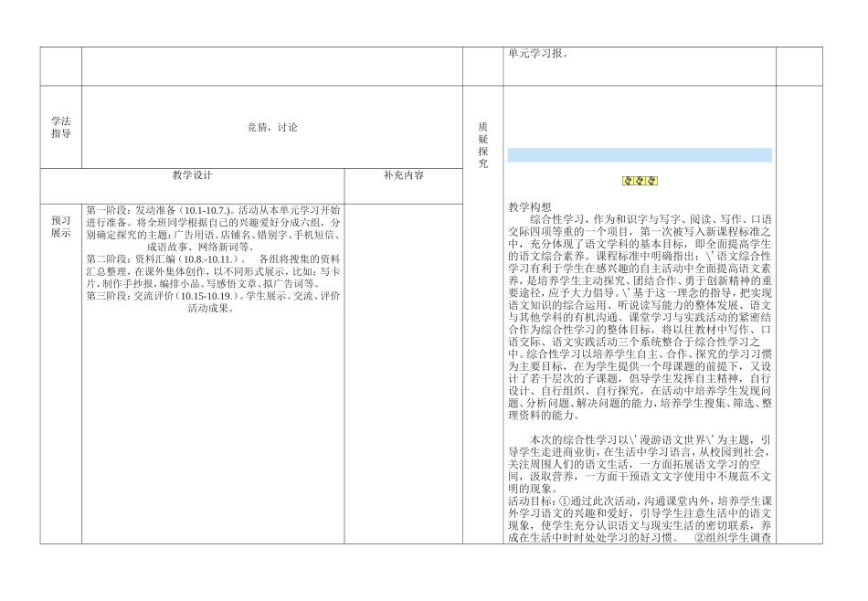Viewport: 868px width, 601px height.
Task: Click the line starting 导学生走进商业街
Action: (x=640, y=451)
